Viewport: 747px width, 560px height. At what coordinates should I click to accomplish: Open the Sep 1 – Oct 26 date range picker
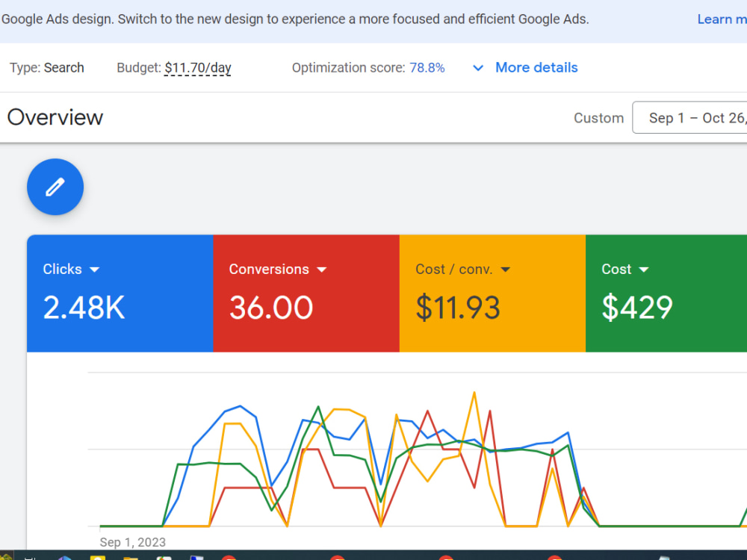coord(689,118)
